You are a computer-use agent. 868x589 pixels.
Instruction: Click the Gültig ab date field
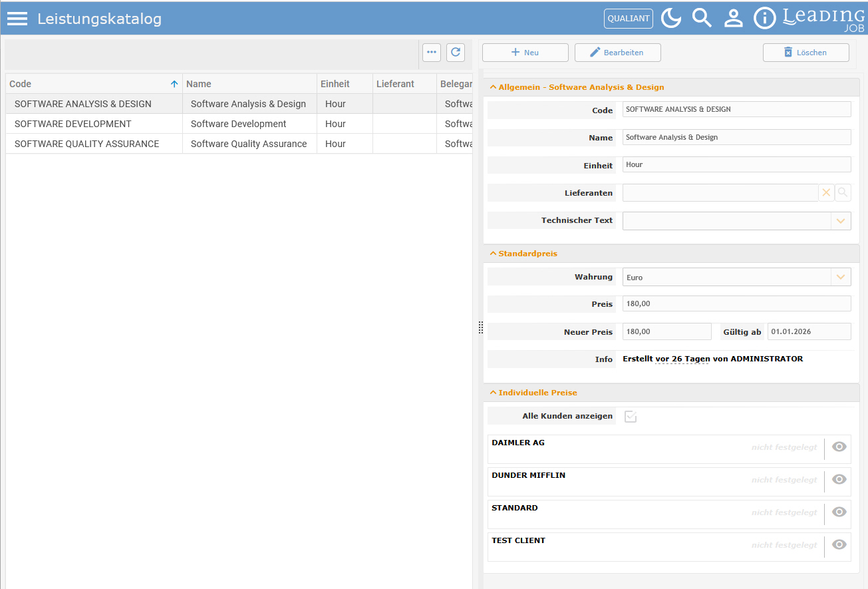(809, 331)
